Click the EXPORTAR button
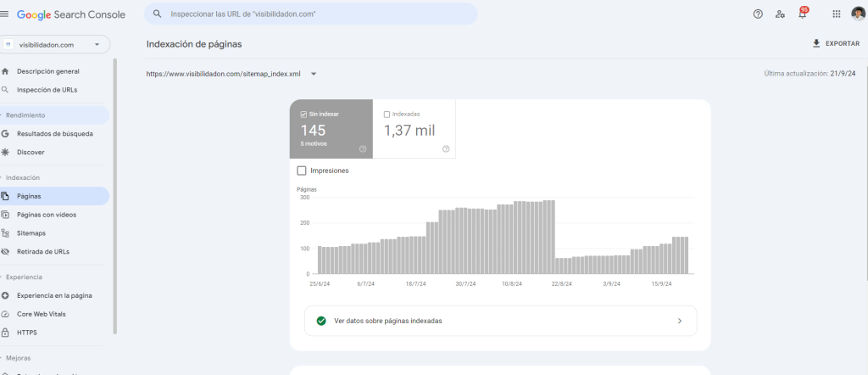Viewport: 868px width, 375px height. tap(835, 43)
